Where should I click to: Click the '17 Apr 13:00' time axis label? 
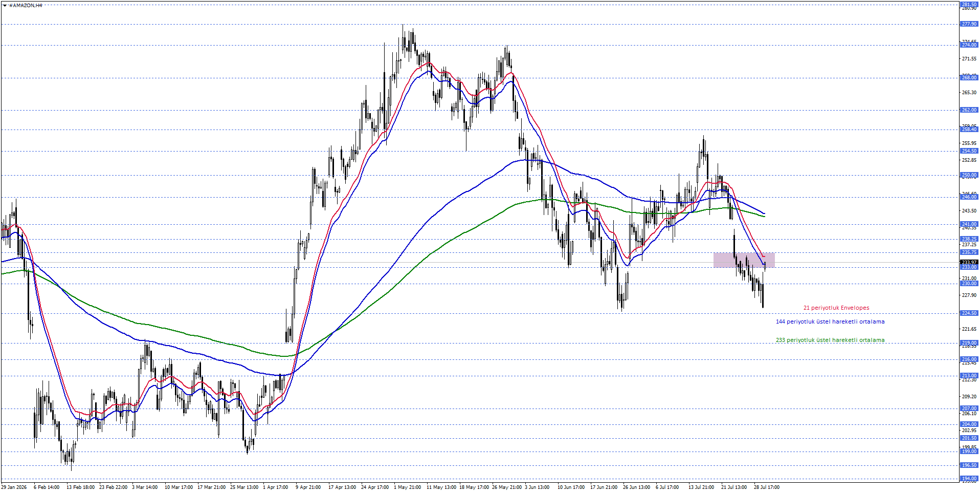pyautogui.click(x=342, y=487)
